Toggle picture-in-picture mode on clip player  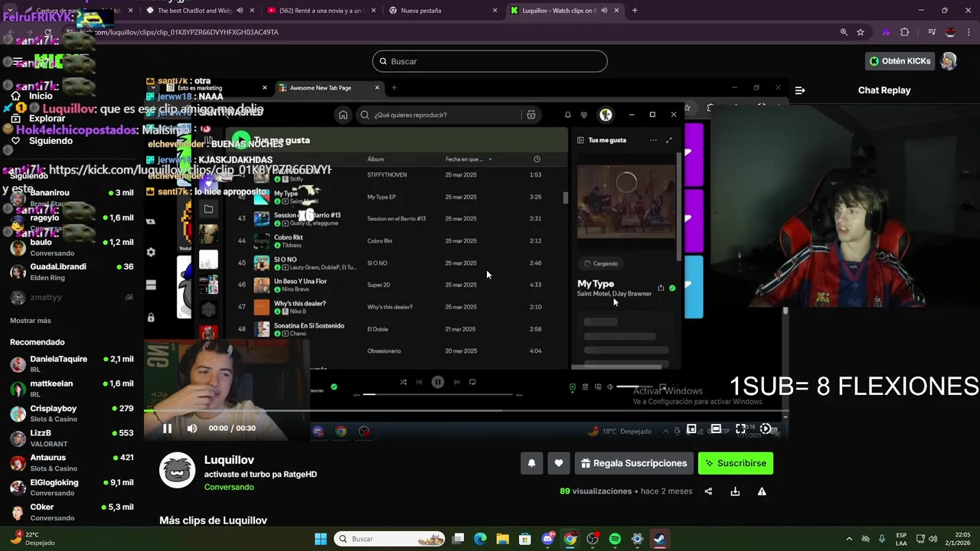coord(691,429)
